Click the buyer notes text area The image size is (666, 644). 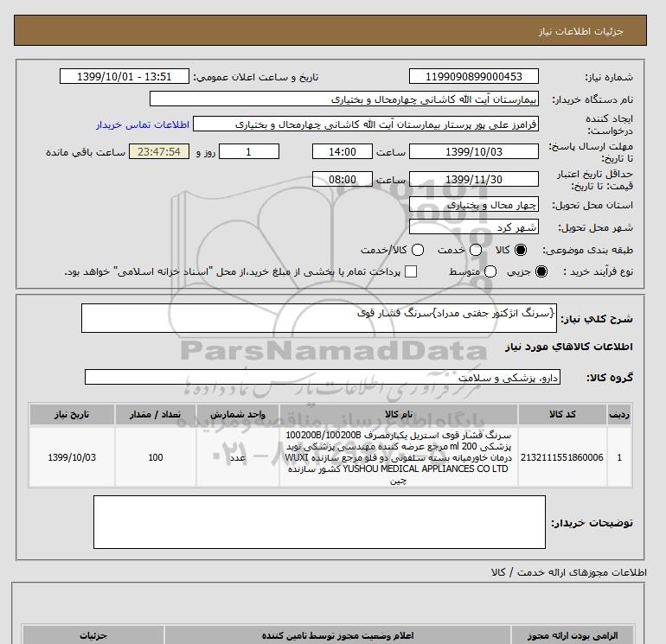(319, 522)
